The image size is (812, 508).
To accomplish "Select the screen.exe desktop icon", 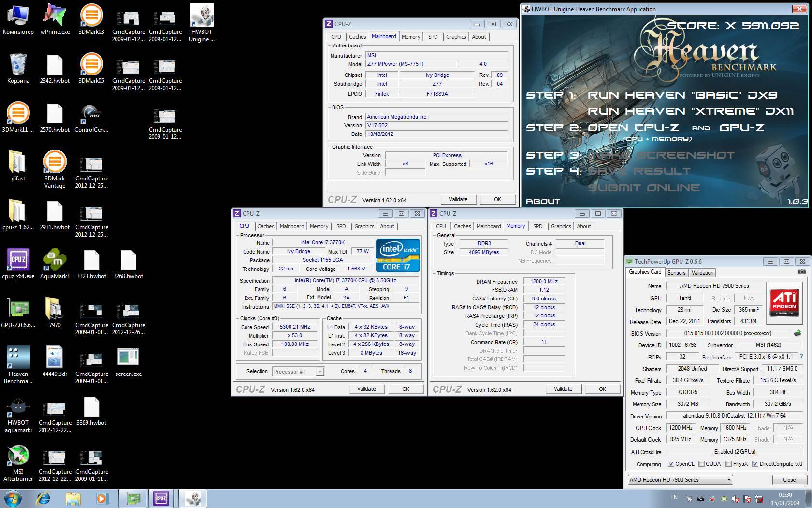I will (x=128, y=361).
